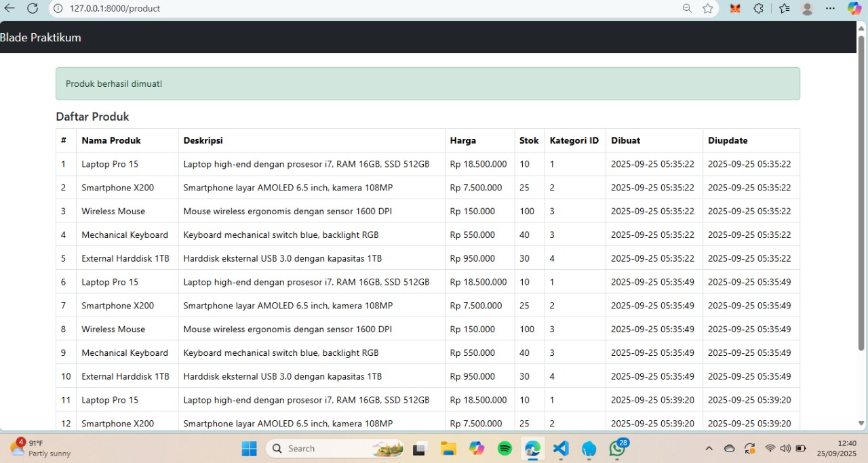Viewport: 868px width, 463px height.
Task: Open Visual Studio Code from taskbar
Action: click(560, 448)
